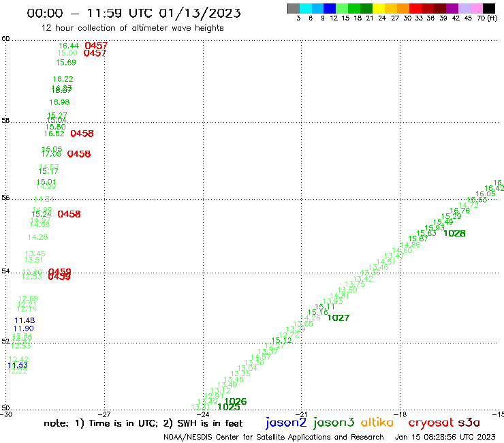Click the wave height value 16.44
The height and width of the screenshot is (443, 504).
[69, 46]
